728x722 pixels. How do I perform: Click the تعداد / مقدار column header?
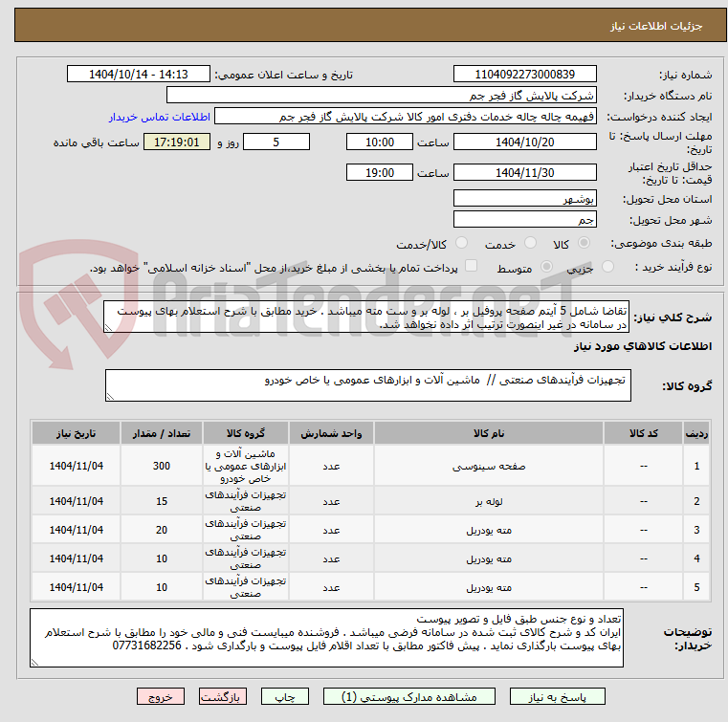pyautogui.click(x=161, y=433)
